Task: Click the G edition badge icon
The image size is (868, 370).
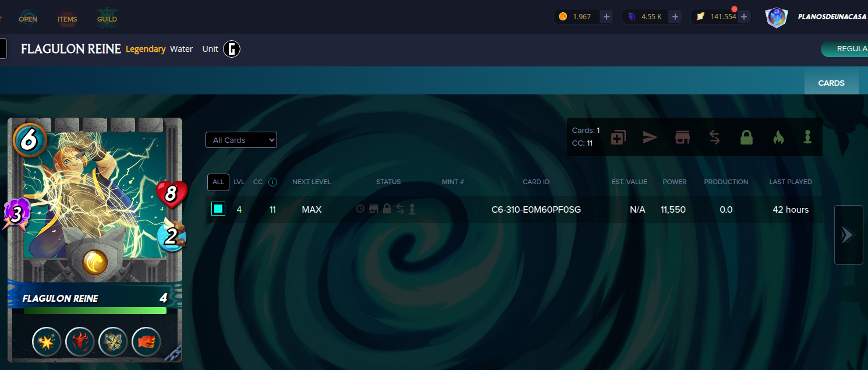Action: pyautogui.click(x=232, y=50)
